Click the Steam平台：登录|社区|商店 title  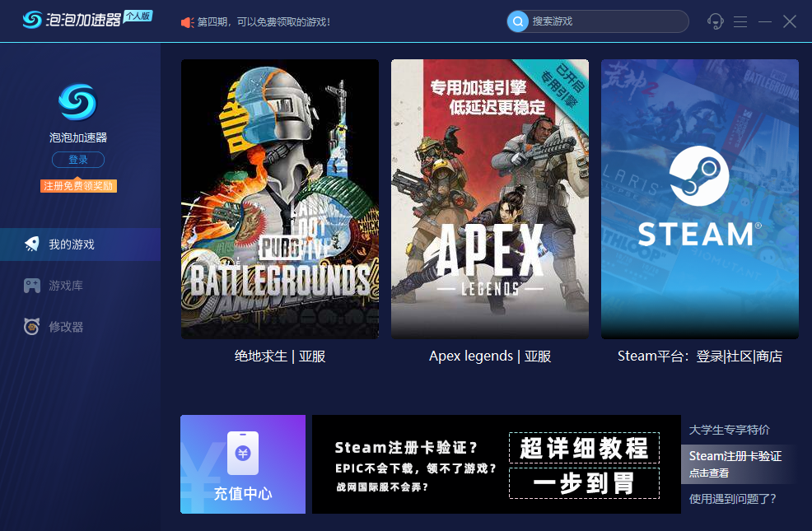pos(700,356)
